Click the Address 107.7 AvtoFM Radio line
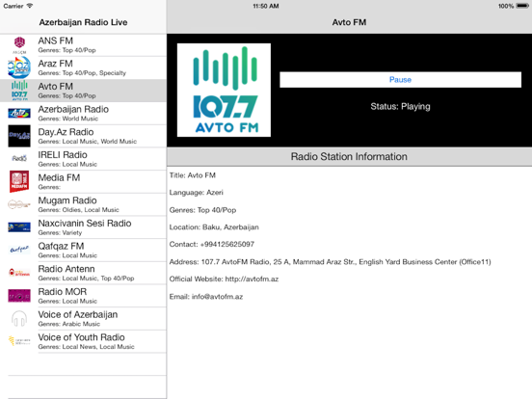 pyautogui.click(x=331, y=262)
